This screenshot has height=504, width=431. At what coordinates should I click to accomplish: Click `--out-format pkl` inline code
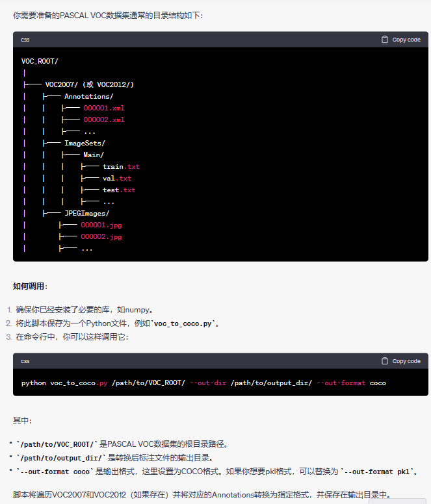(377, 472)
